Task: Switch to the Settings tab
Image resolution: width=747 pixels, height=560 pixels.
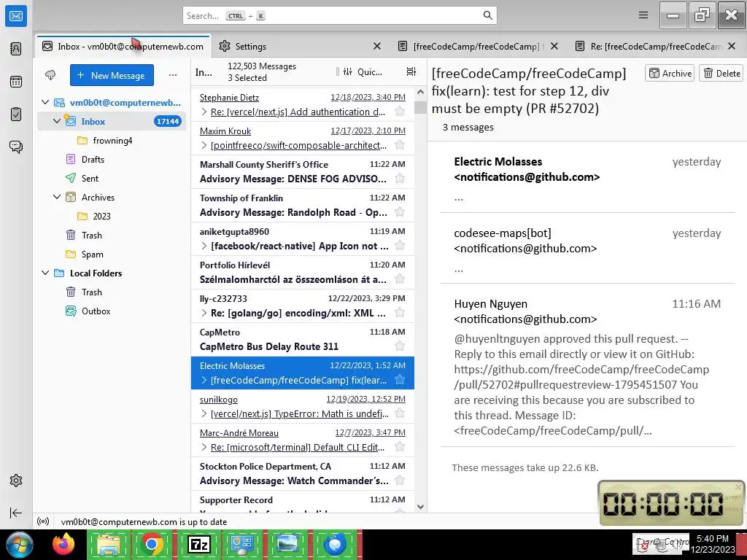Action: (298, 46)
